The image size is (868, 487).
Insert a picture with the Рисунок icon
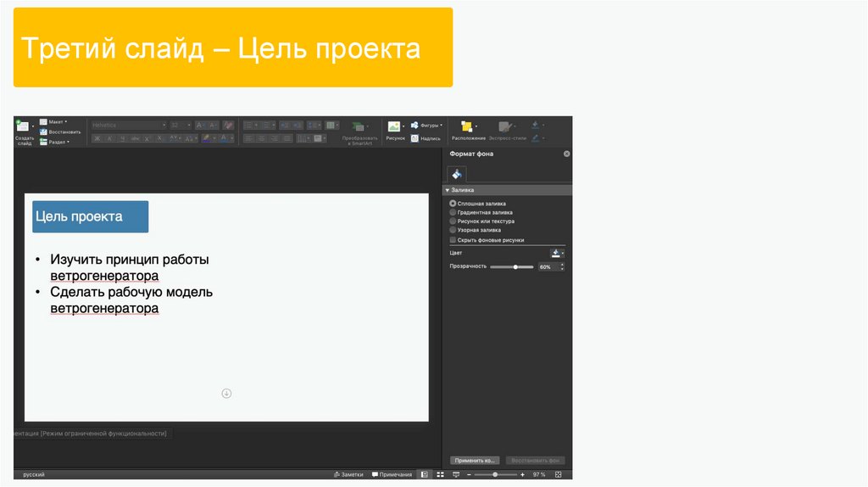[394, 126]
